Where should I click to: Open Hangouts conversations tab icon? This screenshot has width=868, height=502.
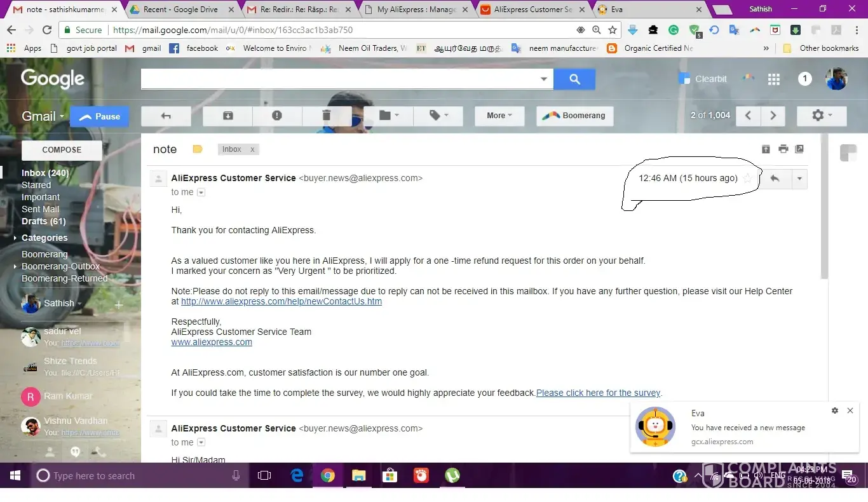click(x=75, y=452)
